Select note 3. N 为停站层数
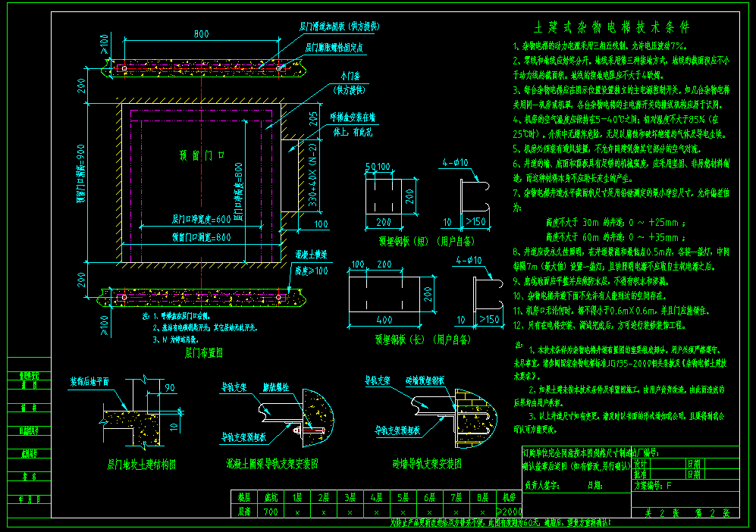The width and height of the screenshot is (756, 532). pos(175,340)
